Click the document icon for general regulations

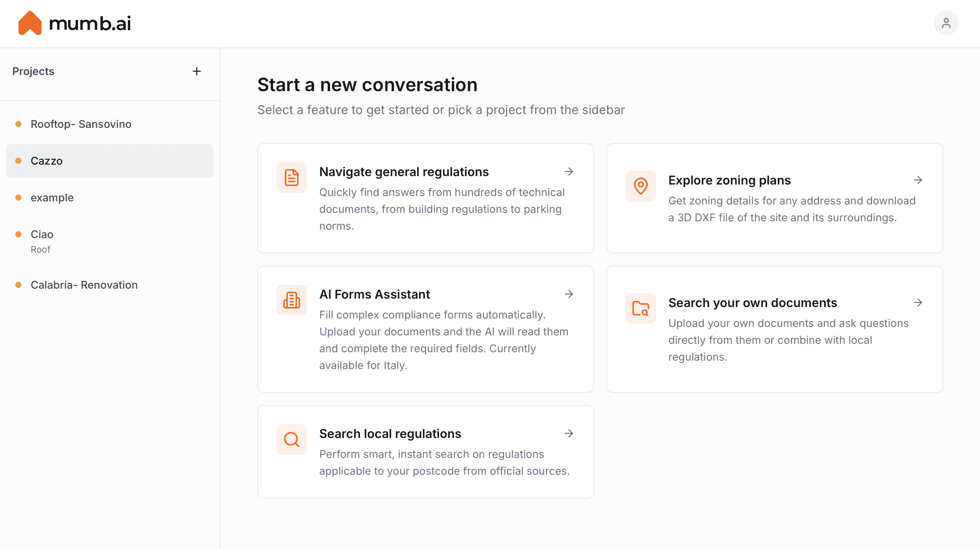point(292,178)
